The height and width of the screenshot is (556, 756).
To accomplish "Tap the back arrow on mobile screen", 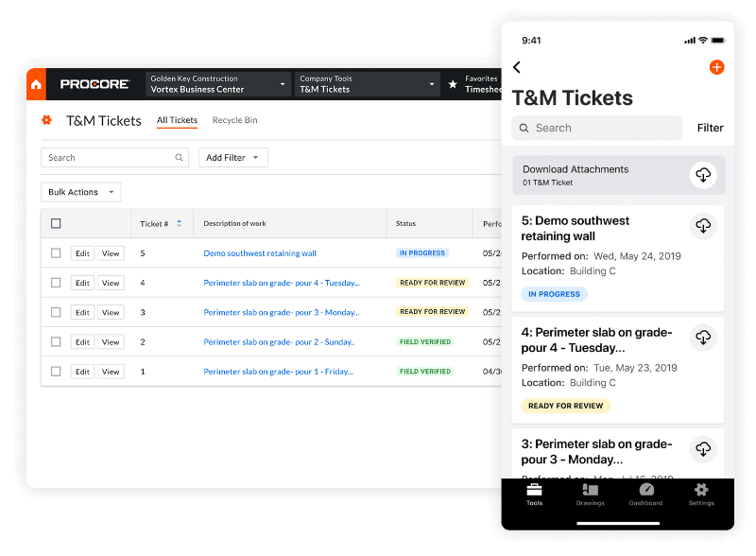I will click(517, 67).
